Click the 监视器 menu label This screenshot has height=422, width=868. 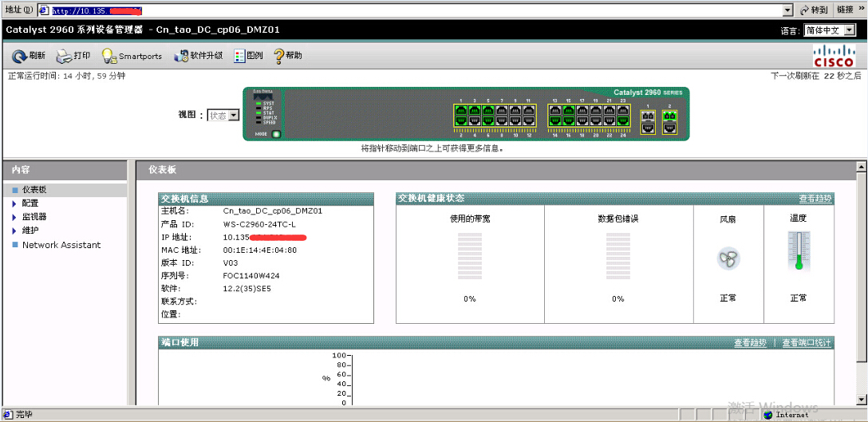[x=34, y=216]
